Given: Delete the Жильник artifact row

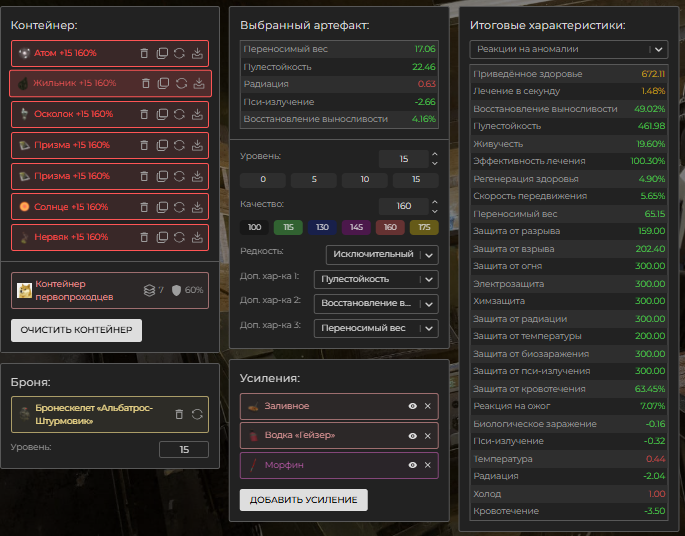Looking at the screenshot, I should [x=146, y=83].
